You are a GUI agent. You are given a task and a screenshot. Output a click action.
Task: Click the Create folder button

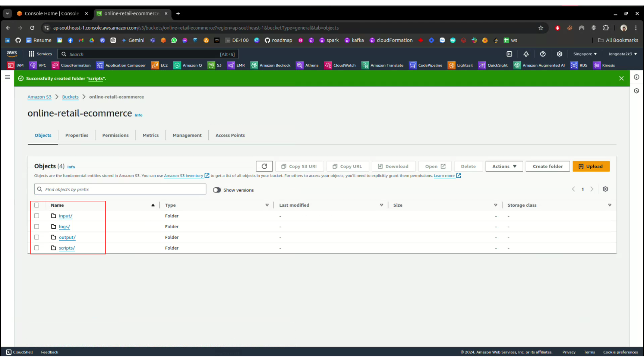(547, 166)
